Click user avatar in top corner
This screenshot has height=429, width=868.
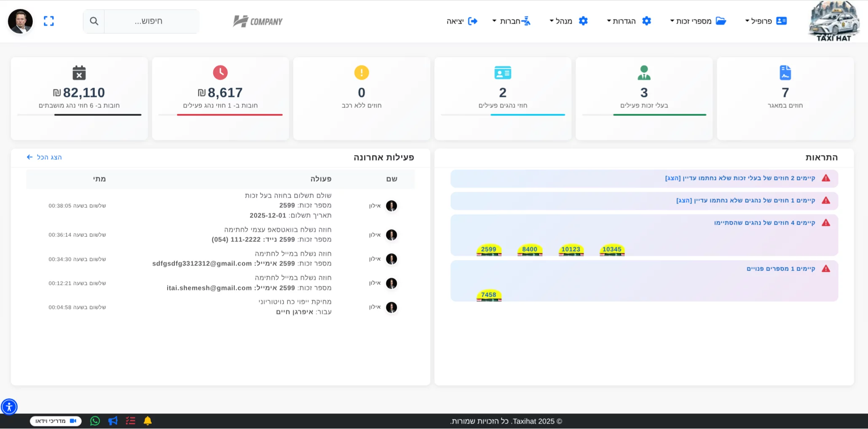pos(20,21)
